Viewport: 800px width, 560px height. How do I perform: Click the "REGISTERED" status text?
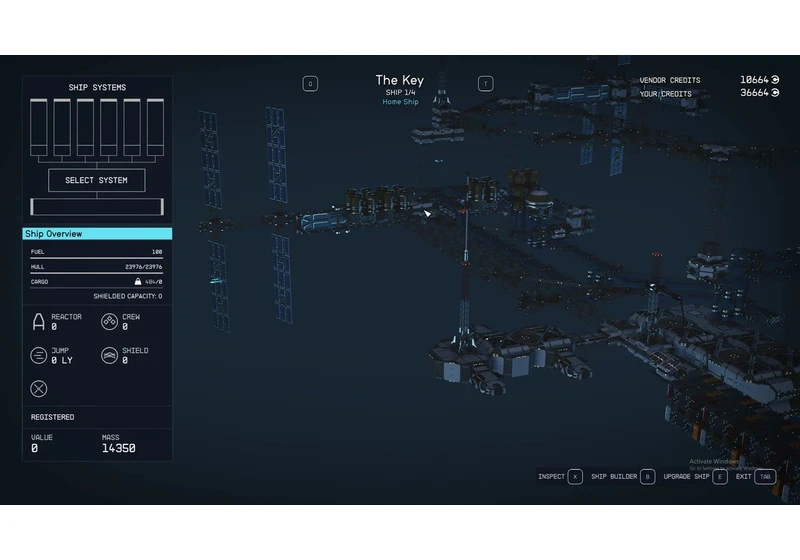click(53, 417)
